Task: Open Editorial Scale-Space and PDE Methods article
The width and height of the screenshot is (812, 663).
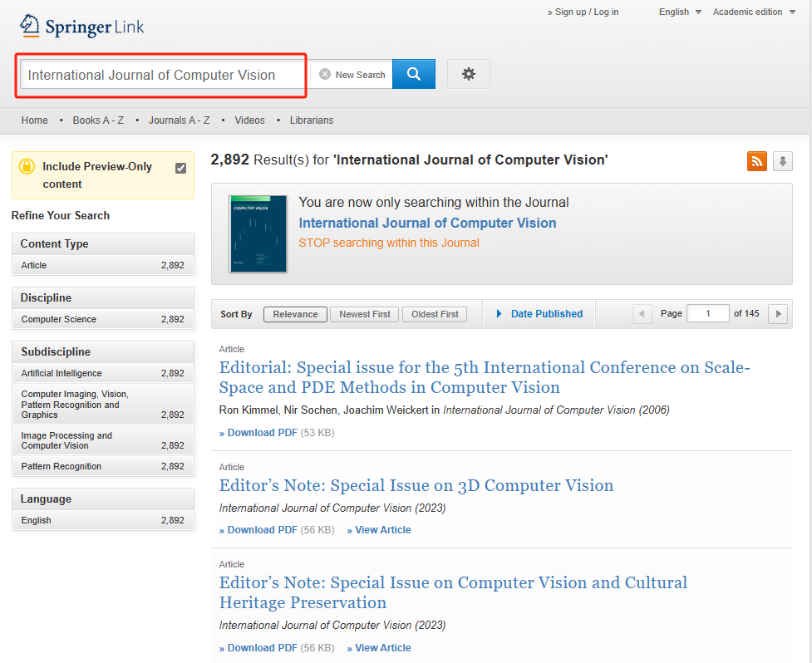Action: pos(485,377)
